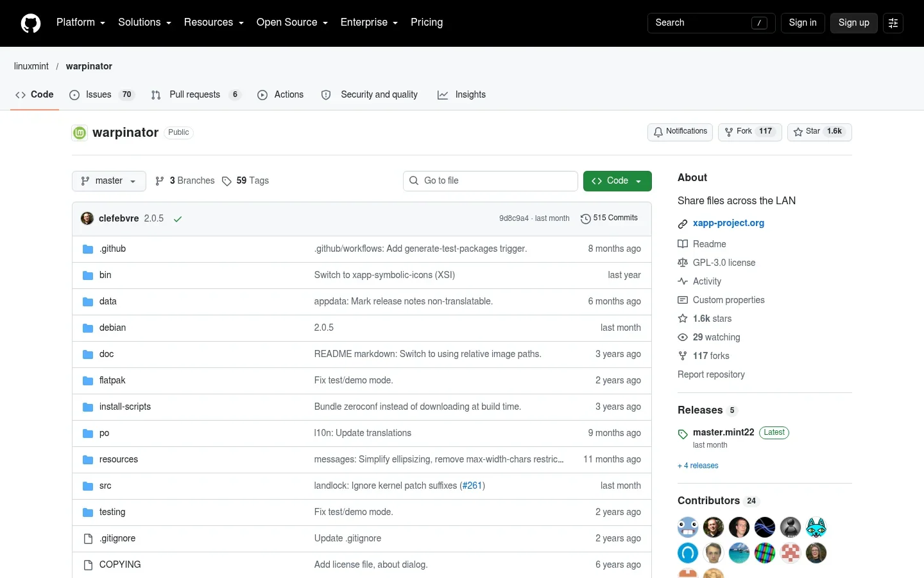Click the COPYING file icon
This screenshot has width=924, height=578.
[x=88, y=565]
